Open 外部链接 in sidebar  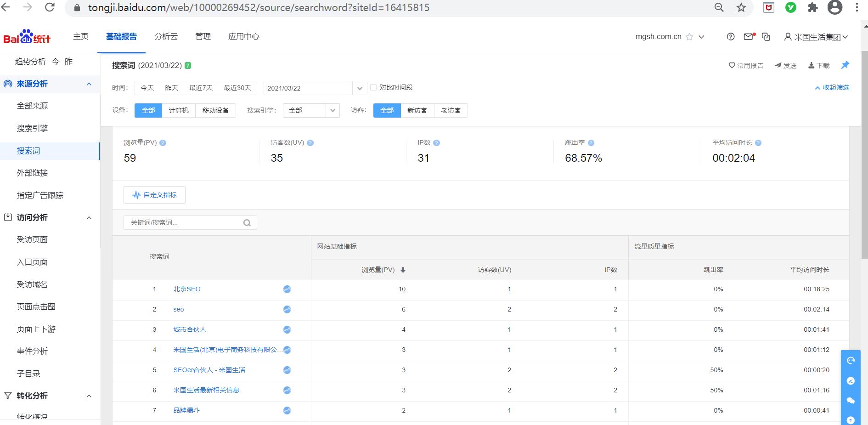pos(32,173)
